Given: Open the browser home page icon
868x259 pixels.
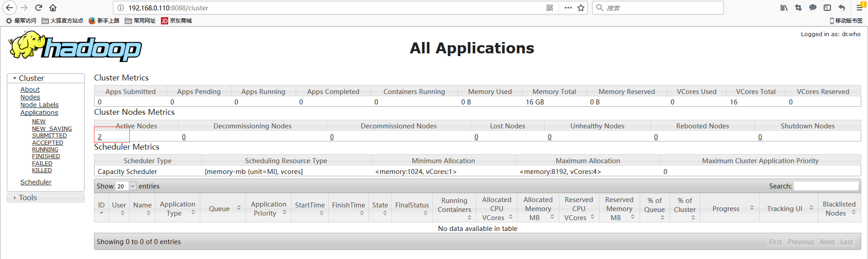Looking at the screenshot, I should 53,8.
